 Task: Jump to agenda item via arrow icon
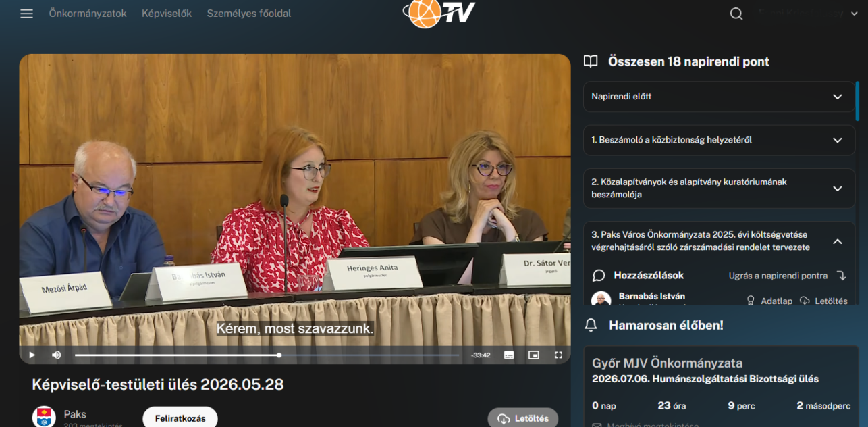tap(841, 276)
